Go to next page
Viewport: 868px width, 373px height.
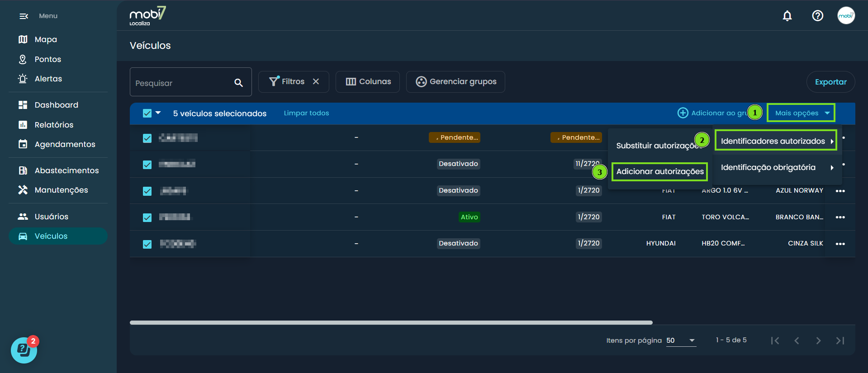tap(818, 340)
